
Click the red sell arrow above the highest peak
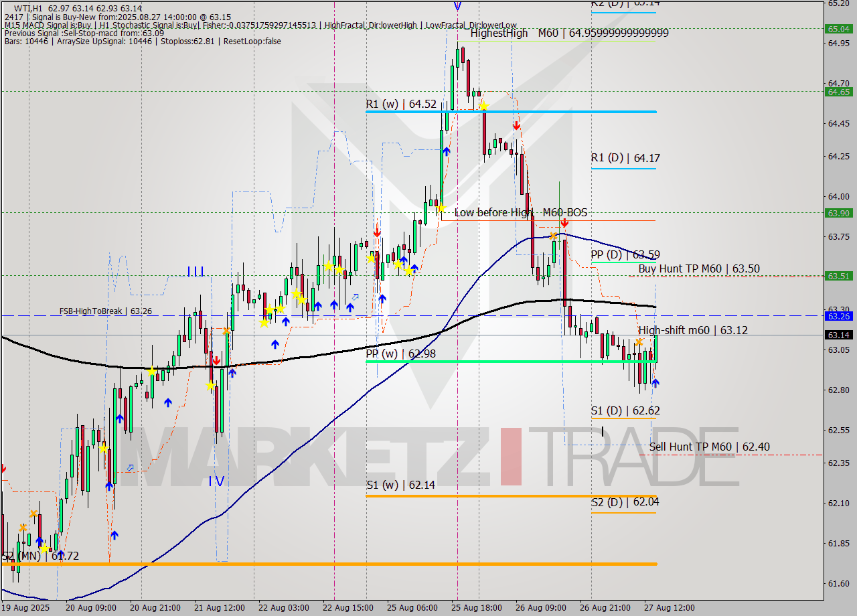pos(516,126)
